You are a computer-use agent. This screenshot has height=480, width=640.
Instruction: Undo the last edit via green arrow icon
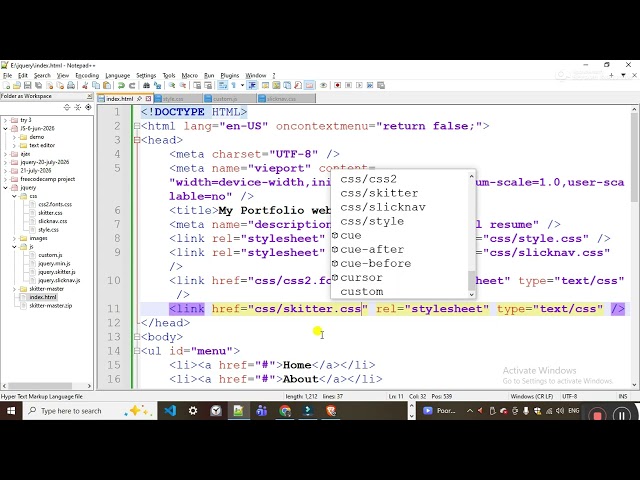(121, 85)
